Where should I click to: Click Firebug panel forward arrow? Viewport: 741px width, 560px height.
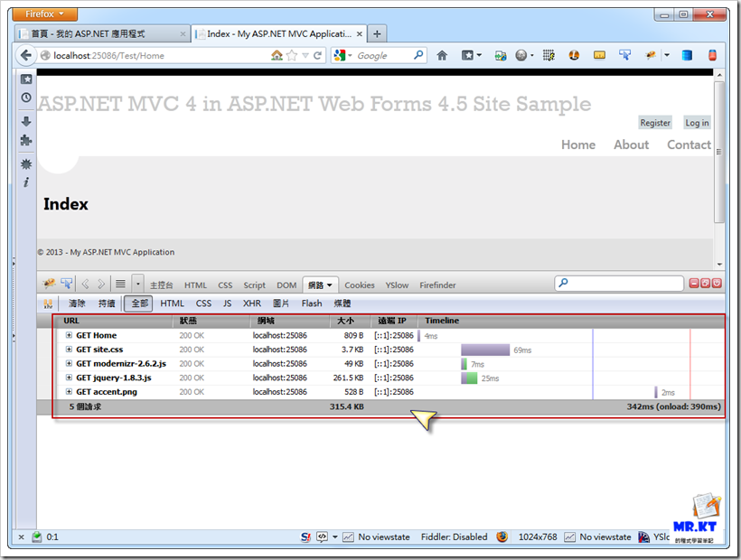[x=101, y=284]
